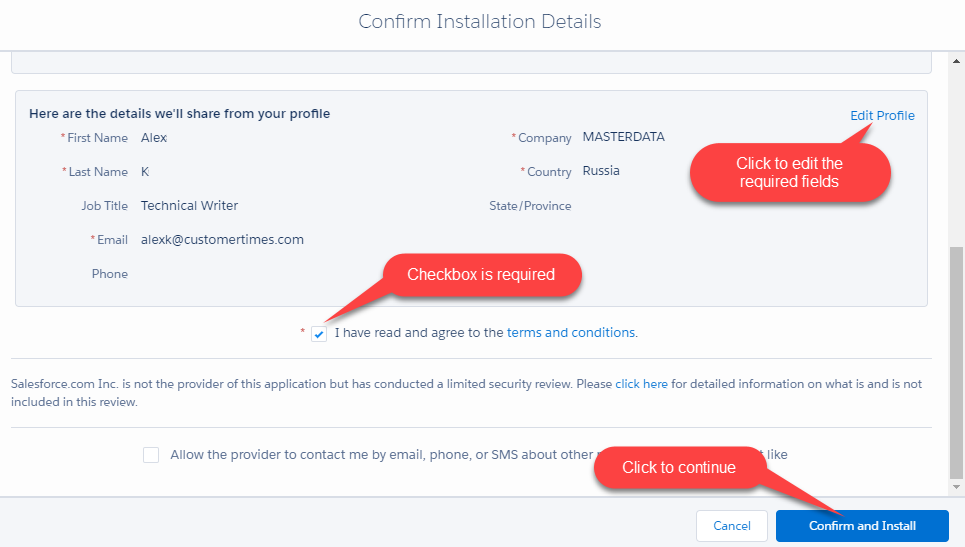965x547 pixels.
Task: Click the Country value 'Russia'
Action: point(601,171)
